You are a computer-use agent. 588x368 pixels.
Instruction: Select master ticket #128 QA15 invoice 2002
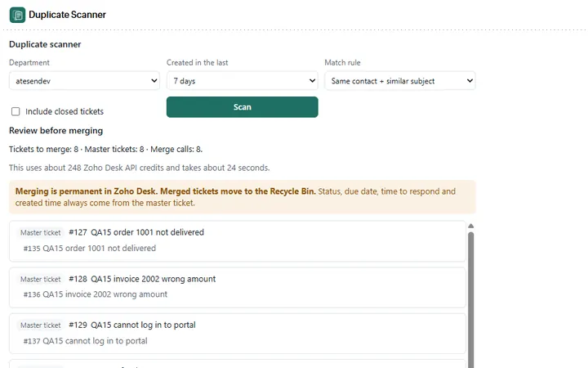click(x=142, y=279)
